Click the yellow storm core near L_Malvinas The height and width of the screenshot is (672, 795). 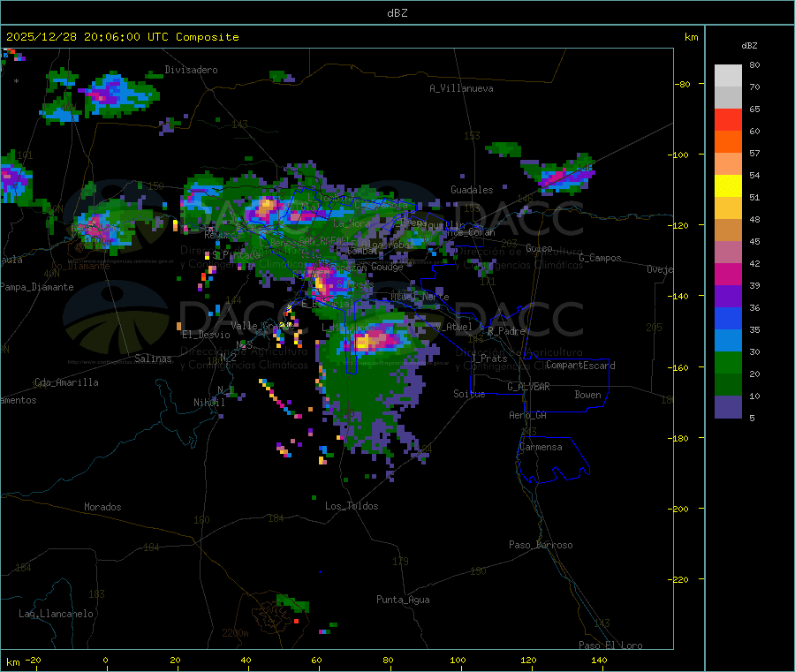pos(363,343)
